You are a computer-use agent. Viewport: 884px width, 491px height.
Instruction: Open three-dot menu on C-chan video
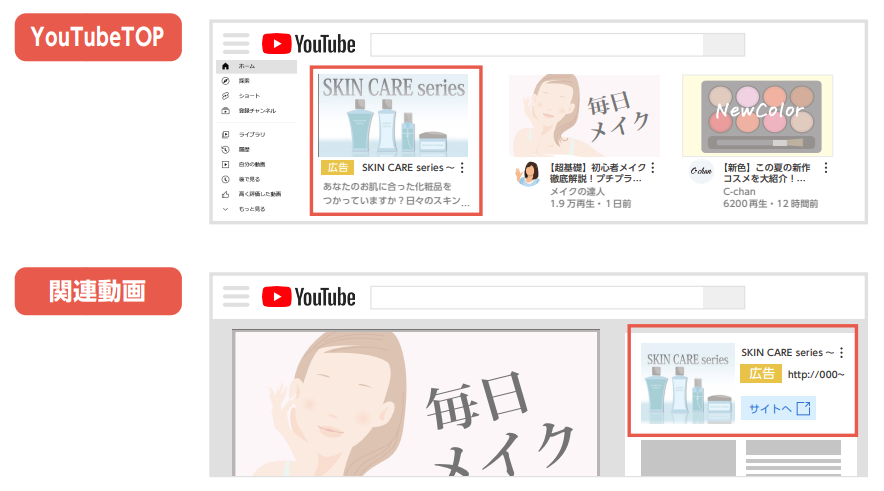[824, 169]
